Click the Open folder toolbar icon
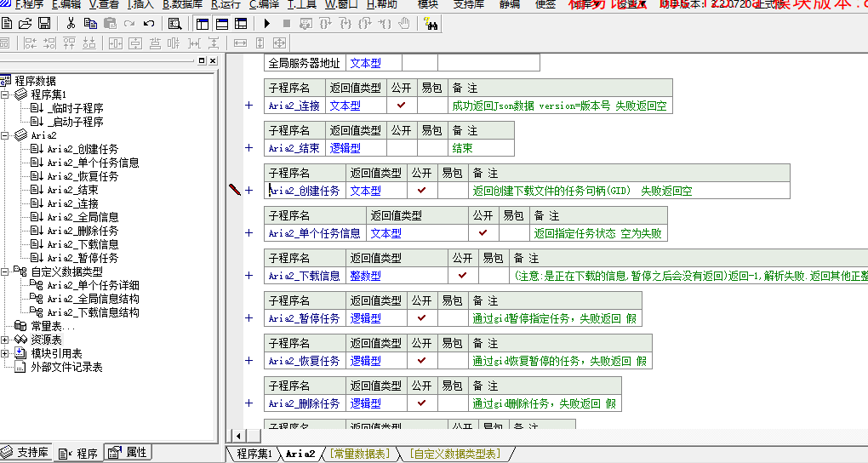868x463 pixels. click(x=26, y=24)
